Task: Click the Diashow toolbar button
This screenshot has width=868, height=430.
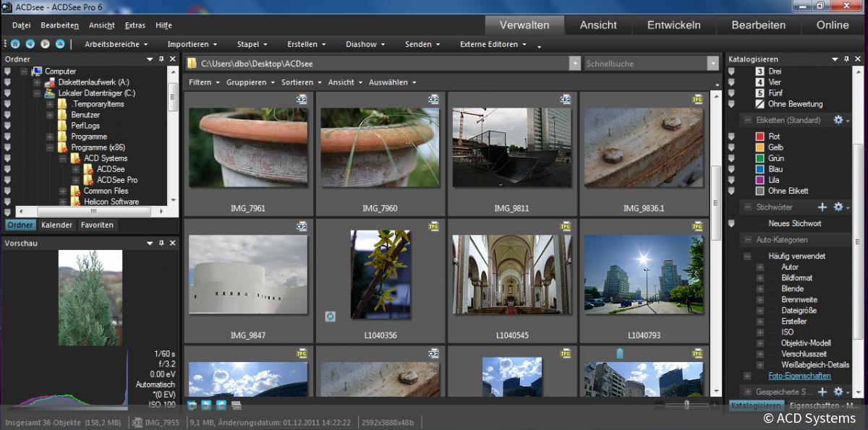Action: [x=365, y=45]
